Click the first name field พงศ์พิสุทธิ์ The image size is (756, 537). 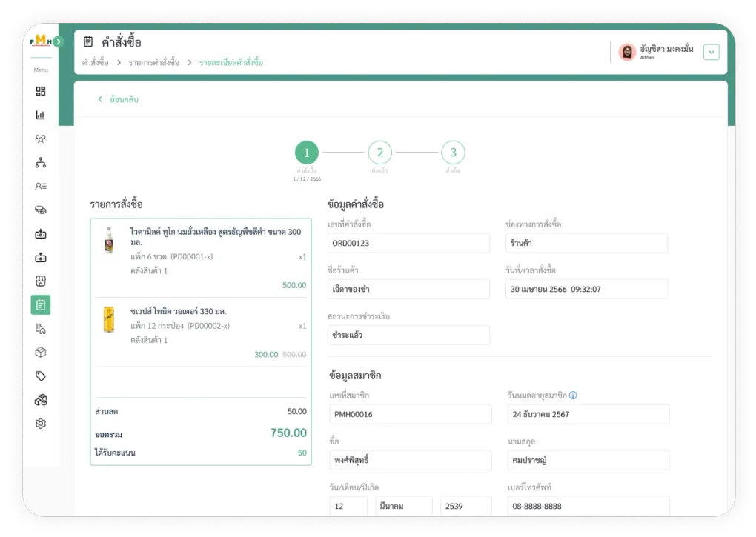click(x=411, y=460)
